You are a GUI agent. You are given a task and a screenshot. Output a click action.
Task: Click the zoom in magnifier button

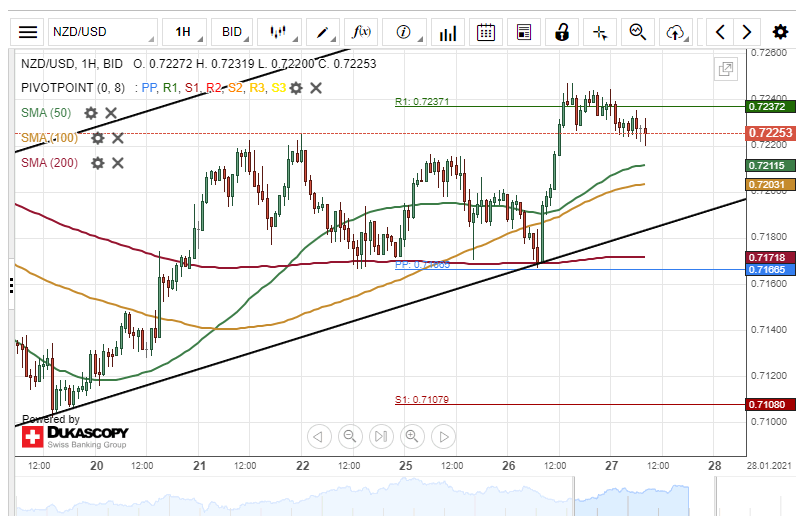point(411,436)
